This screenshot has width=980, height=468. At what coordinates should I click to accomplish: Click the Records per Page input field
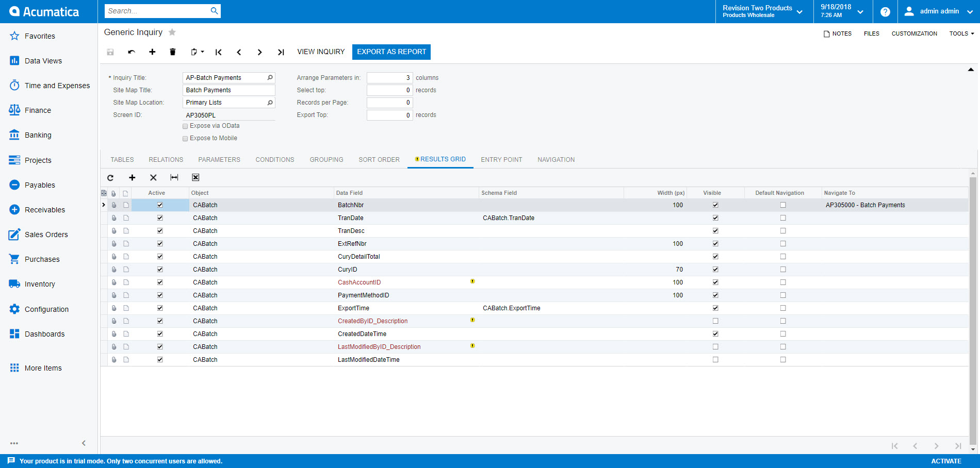pyautogui.click(x=389, y=103)
